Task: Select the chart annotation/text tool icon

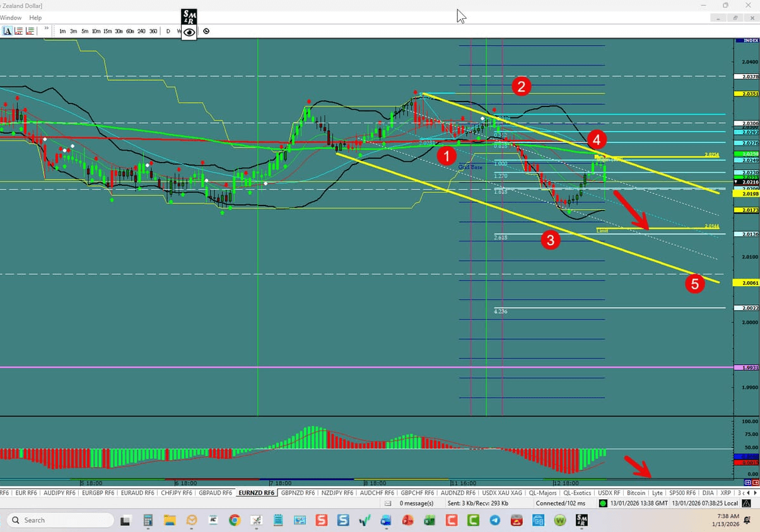Action: [8, 30]
